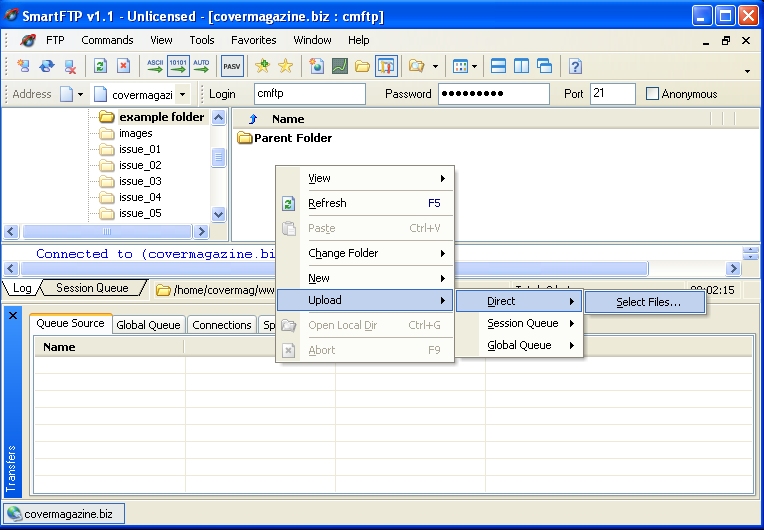Click the Disconnect icon with red X
This screenshot has width=764, height=530.
70,66
